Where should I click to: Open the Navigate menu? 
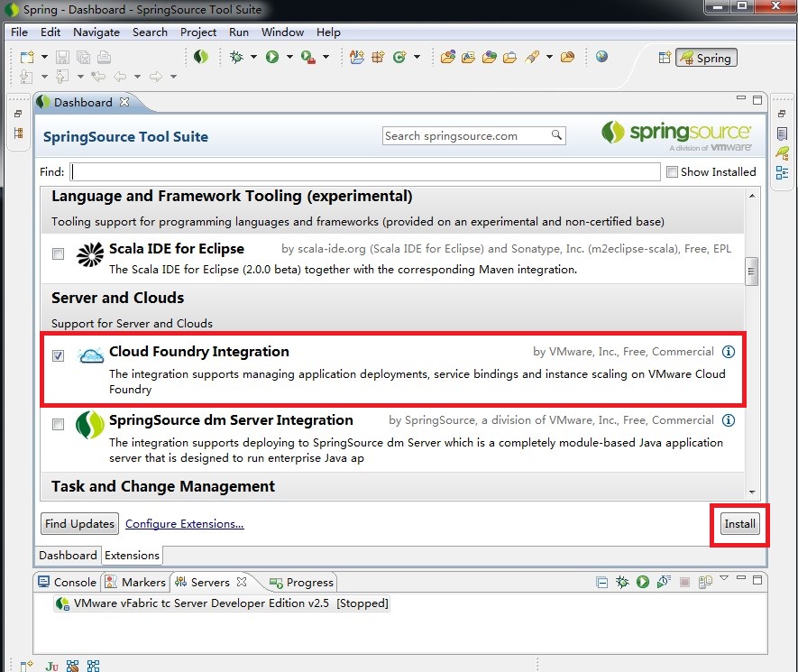click(x=96, y=32)
